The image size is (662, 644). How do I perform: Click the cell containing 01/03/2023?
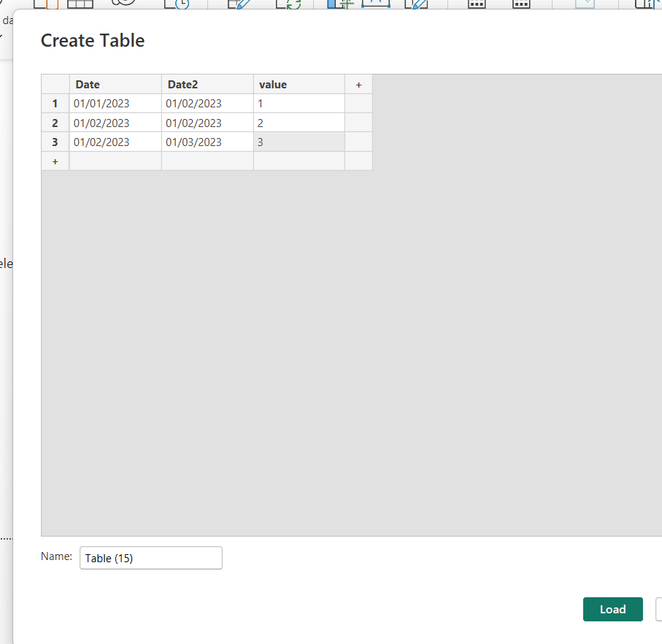[207, 142]
